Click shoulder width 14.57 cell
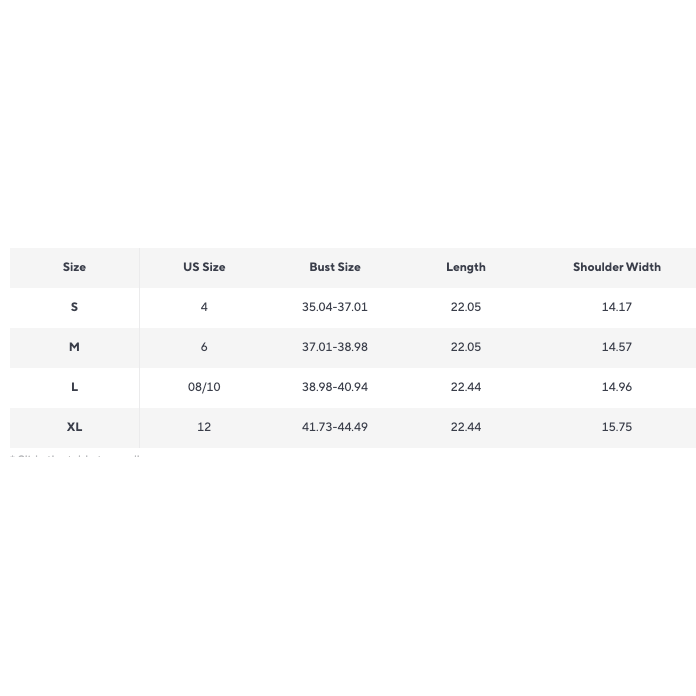The image size is (696, 696). tap(617, 347)
